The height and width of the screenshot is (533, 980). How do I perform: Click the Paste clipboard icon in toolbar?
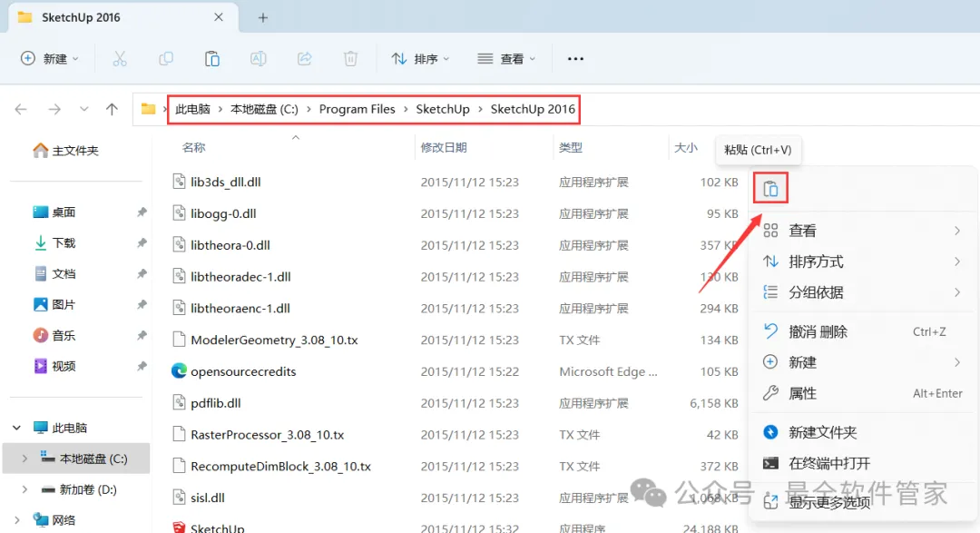tap(211, 59)
